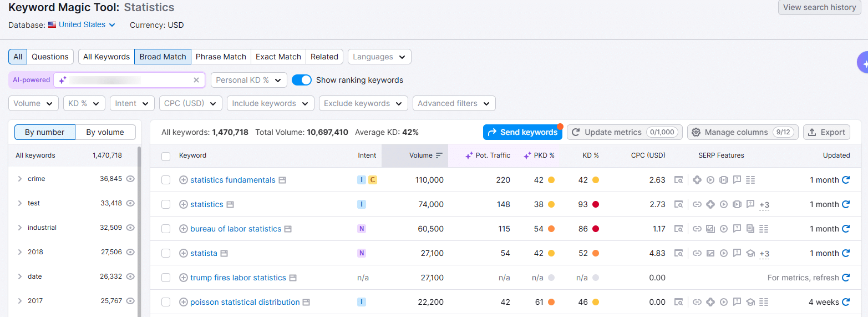Click the AI sparkle icon in search field
Image resolution: width=868 pixels, height=317 pixels.
tap(63, 80)
